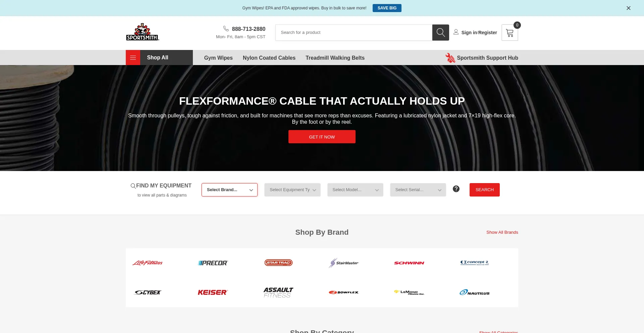Open the red hamburger menu icon
This screenshot has height=333, width=644.
(133, 58)
